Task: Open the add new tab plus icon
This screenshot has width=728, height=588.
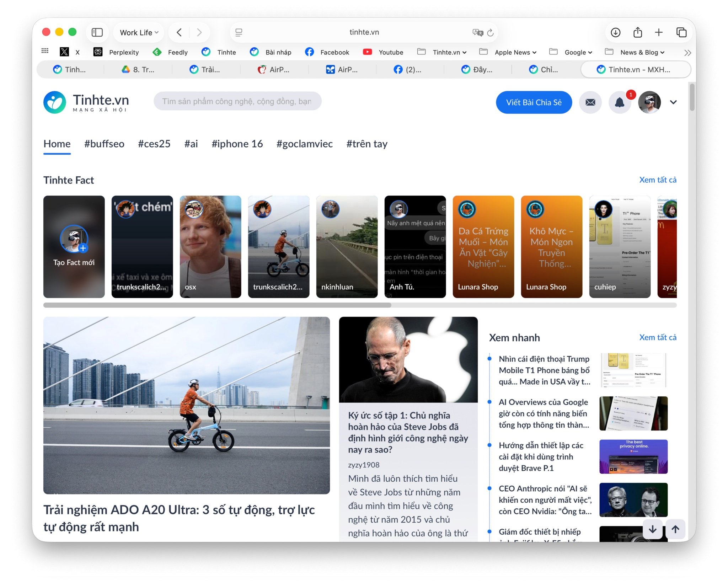Action: pos(659,32)
